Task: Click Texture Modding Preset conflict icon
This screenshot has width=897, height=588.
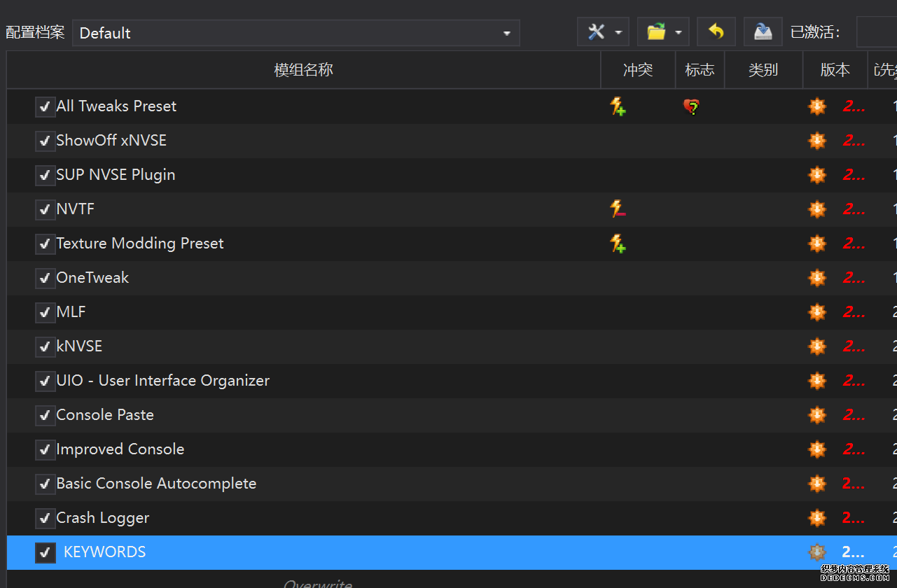Action: point(618,244)
